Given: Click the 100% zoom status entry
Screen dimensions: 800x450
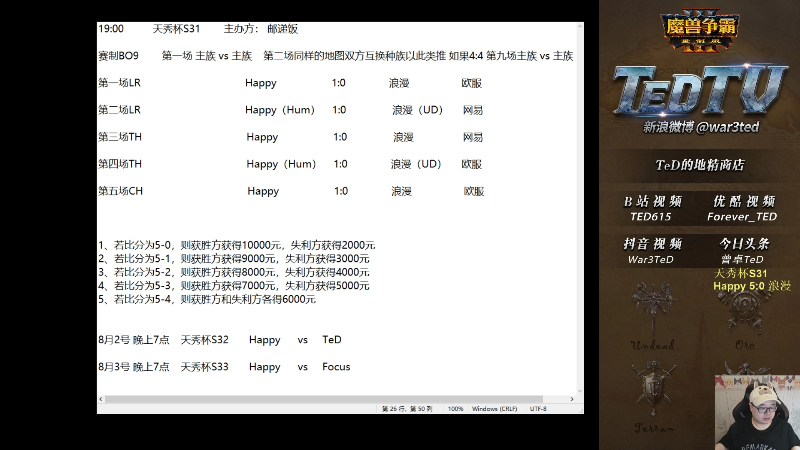Looking at the screenshot, I should point(455,409).
